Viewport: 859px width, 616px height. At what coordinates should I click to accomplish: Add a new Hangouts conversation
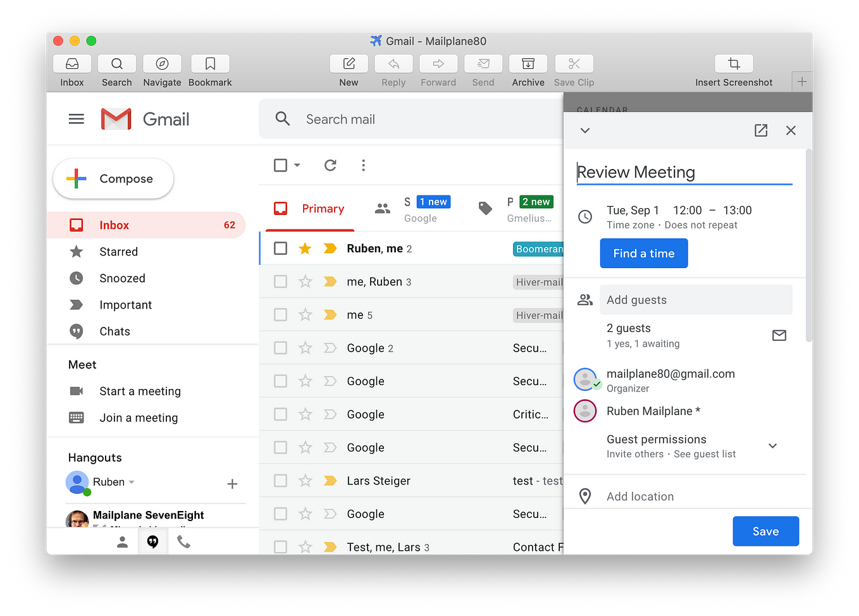(x=232, y=484)
